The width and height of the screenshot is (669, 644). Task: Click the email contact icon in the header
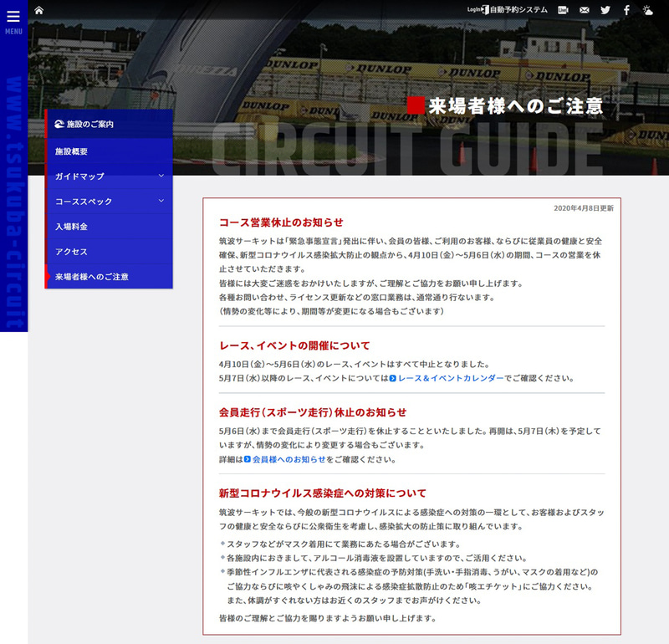583,10
